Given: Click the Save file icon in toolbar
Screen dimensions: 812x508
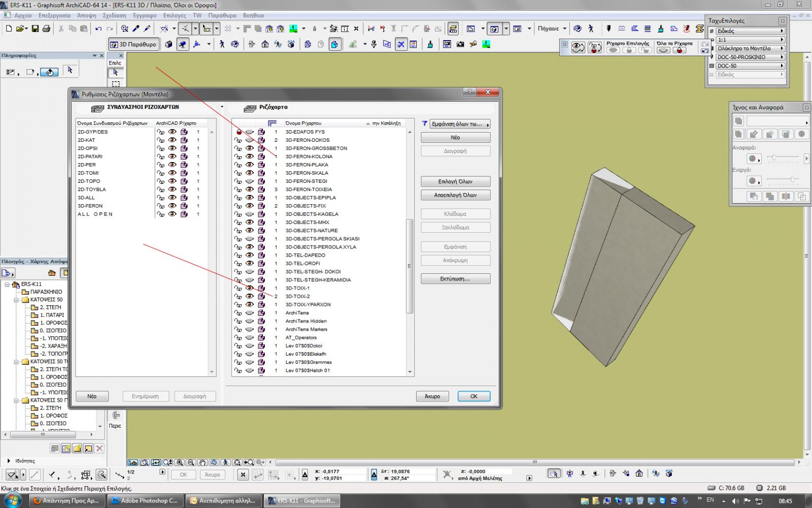Looking at the screenshot, I should (x=35, y=28).
